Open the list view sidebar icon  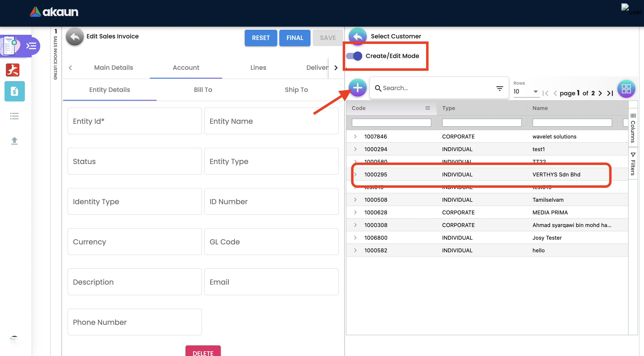tap(14, 116)
